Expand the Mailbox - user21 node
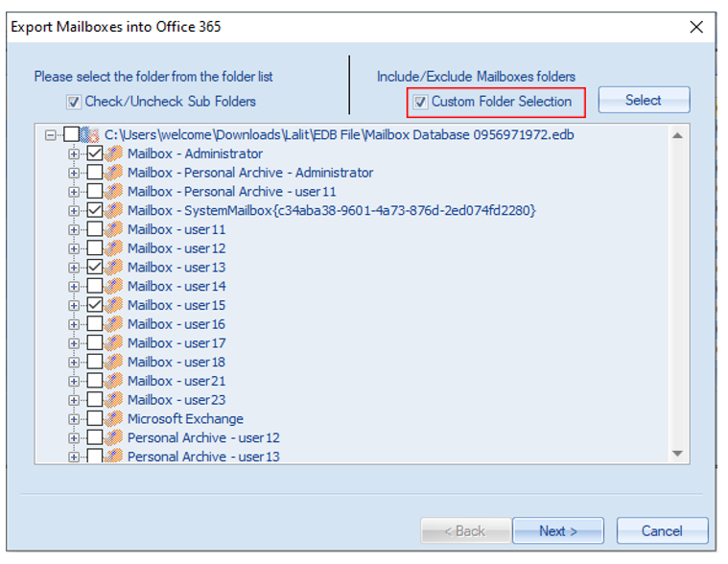The image size is (728, 564). point(73,381)
